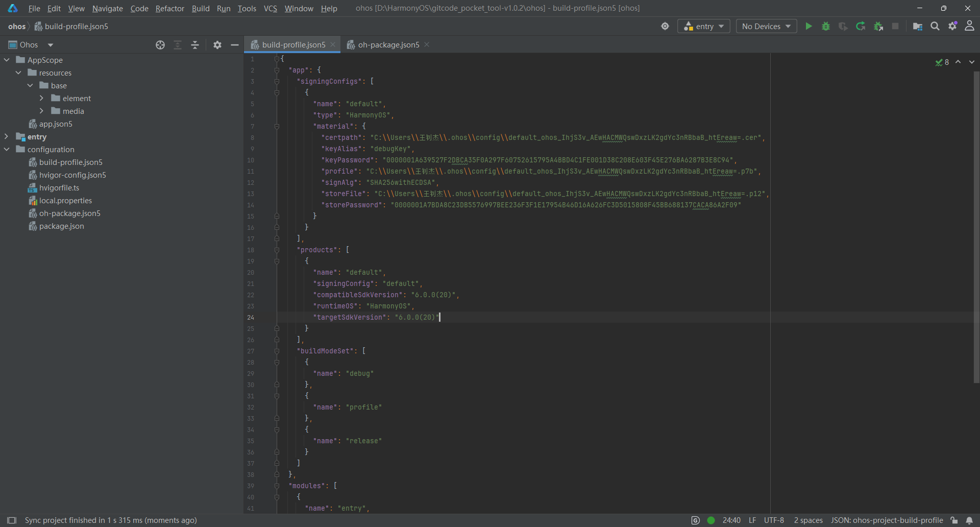This screenshot has width=980, height=527.
Task: Click the sync finished status message
Action: [x=111, y=520]
